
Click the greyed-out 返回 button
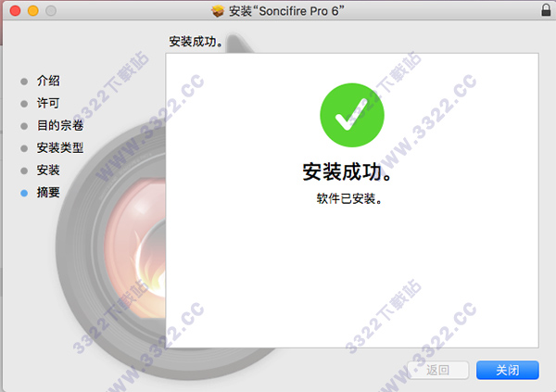438,370
